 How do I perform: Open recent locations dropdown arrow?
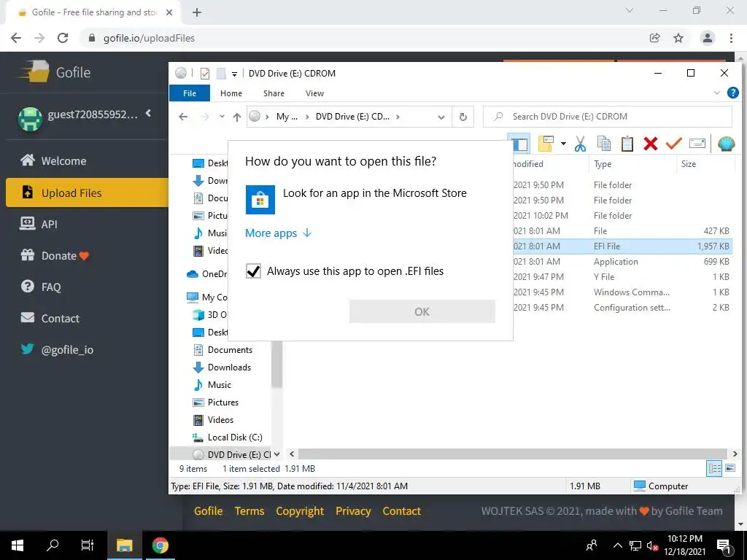tap(222, 117)
